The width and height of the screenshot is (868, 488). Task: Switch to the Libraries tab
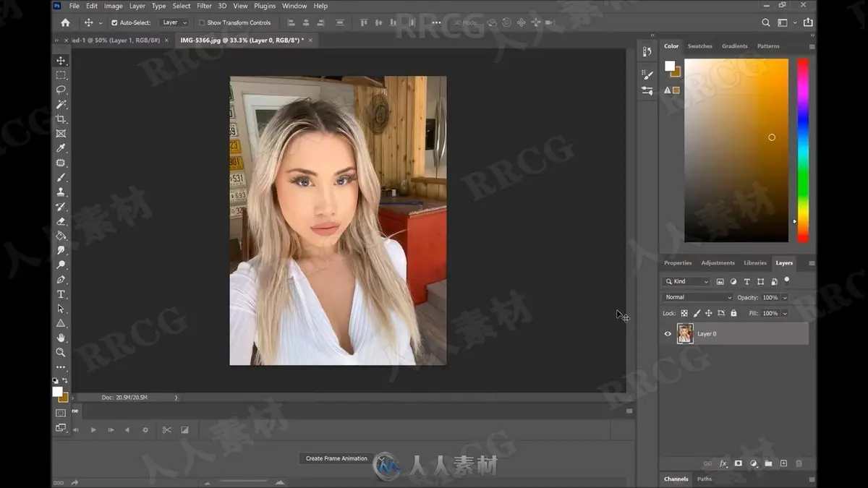(755, 263)
